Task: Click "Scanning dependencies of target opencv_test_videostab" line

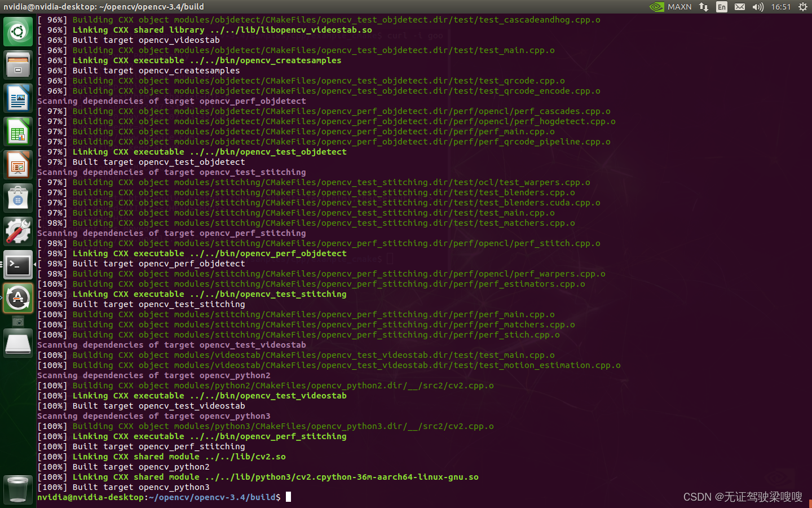Action: click(x=171, y=345)
